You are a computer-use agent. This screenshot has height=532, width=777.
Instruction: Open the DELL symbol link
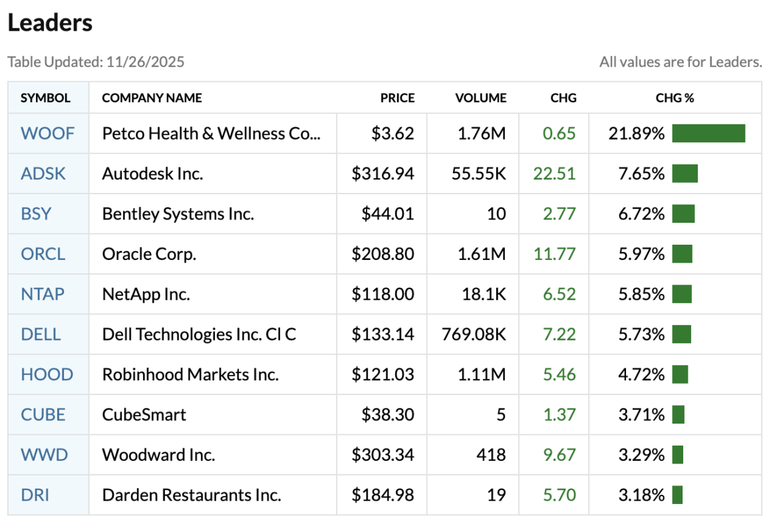tap(41, 334)
